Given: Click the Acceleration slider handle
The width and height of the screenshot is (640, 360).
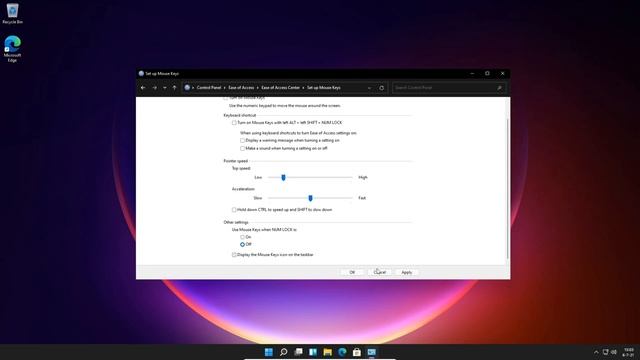Looking at the screenshot, I should click(310, 198).
